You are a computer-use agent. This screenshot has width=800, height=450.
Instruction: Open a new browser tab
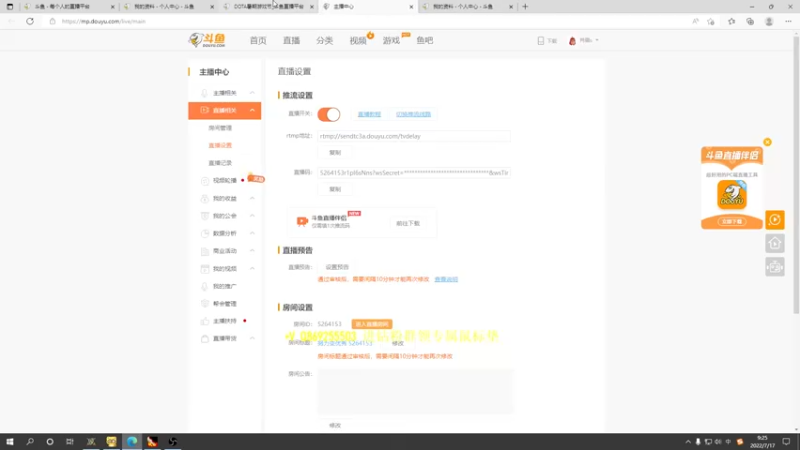tap(525, 7)
